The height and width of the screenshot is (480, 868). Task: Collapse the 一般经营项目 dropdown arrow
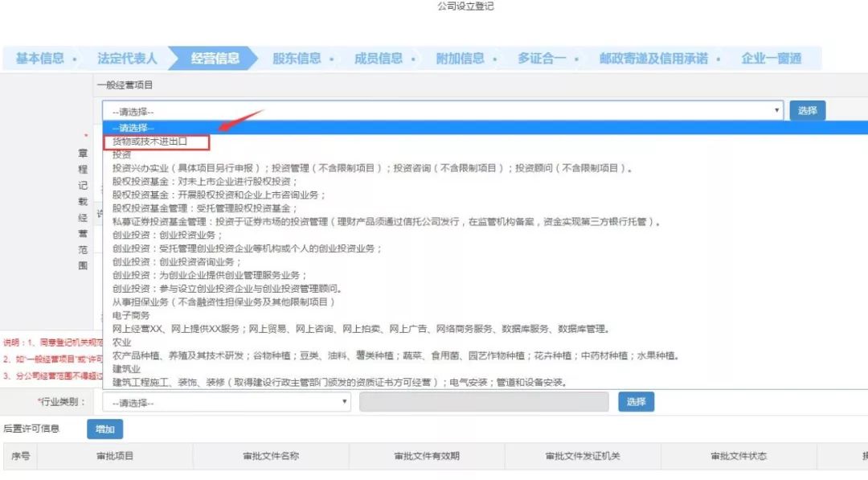click(776, 111)
